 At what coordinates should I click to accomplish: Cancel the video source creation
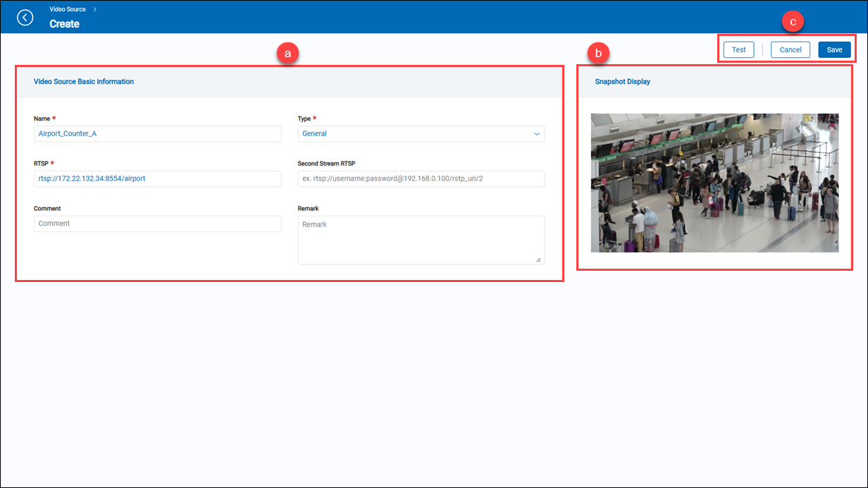tap(790, 49)
